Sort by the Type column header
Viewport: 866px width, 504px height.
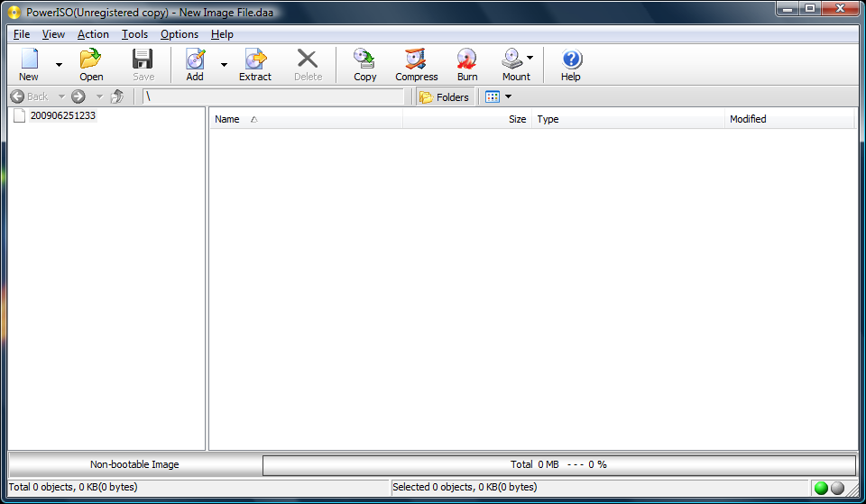pos(628,119)
